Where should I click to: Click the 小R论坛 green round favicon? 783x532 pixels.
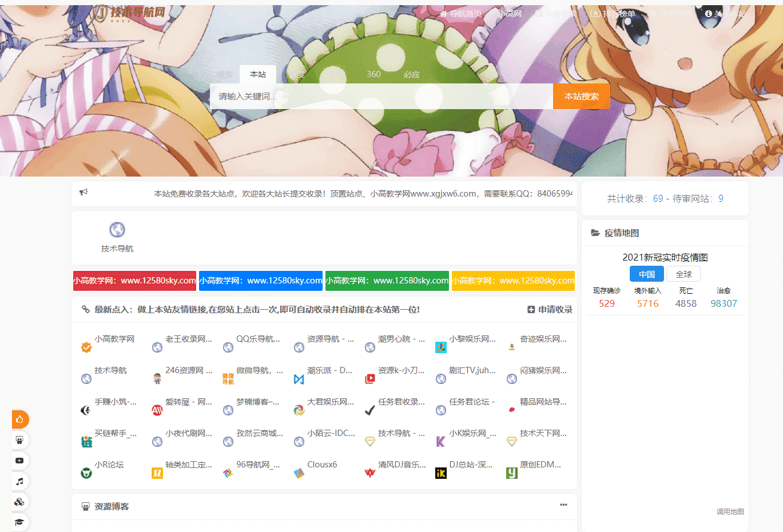pos(86,473)
